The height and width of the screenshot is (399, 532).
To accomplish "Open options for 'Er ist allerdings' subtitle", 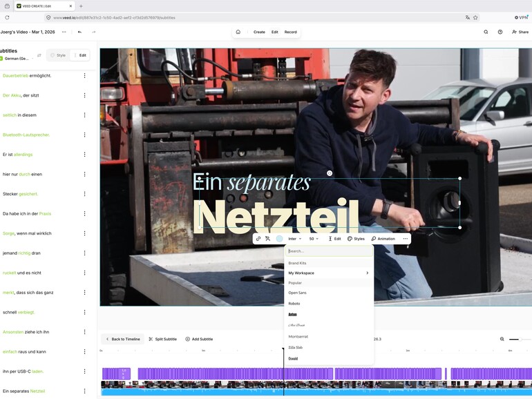I will pos(84,155).
